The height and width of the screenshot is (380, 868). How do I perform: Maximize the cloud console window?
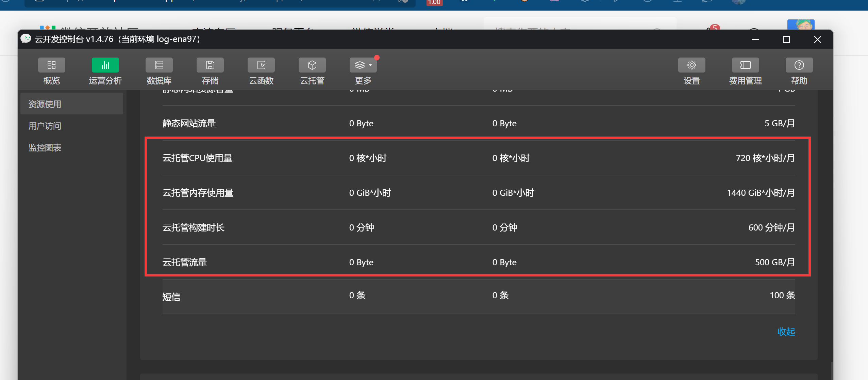(x=786, y=39)
